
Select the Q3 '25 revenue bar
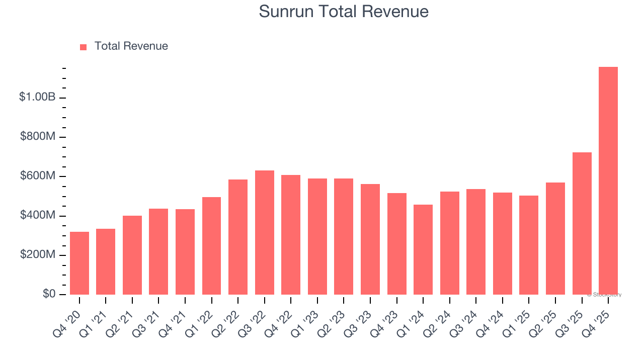[582, 223]
